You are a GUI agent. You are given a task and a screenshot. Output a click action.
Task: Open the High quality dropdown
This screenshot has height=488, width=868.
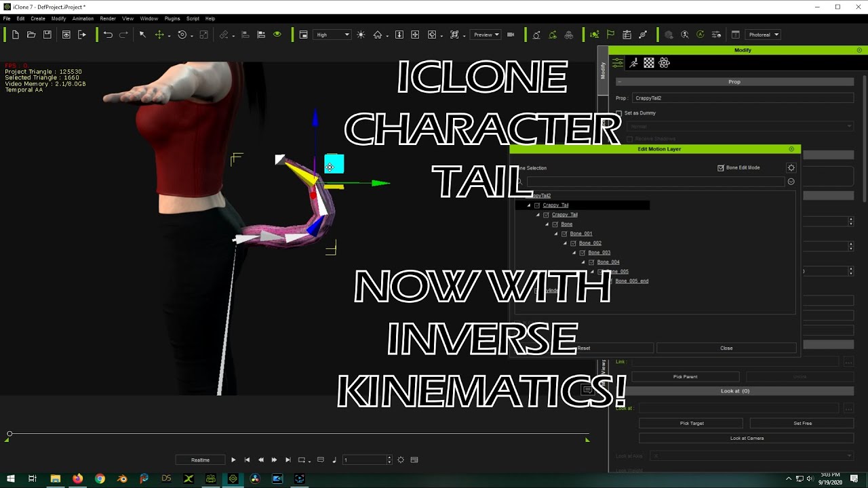click(x=333, y=35)
